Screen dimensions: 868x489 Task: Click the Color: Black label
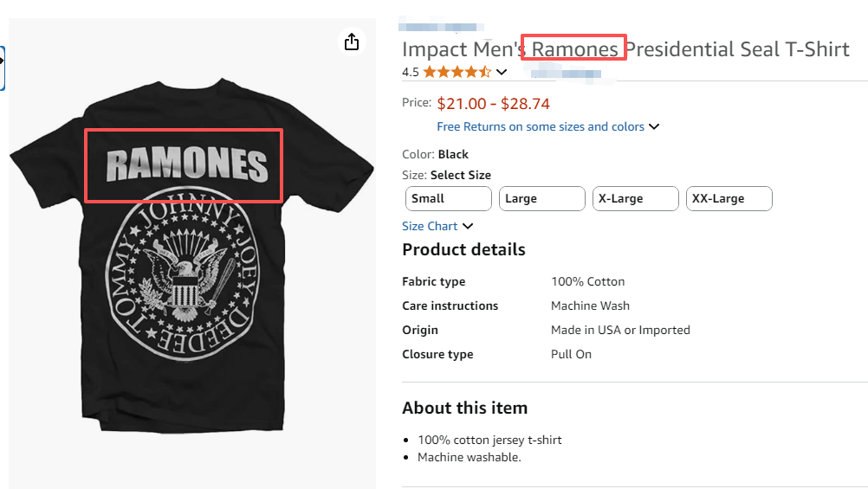pos(435,154)
